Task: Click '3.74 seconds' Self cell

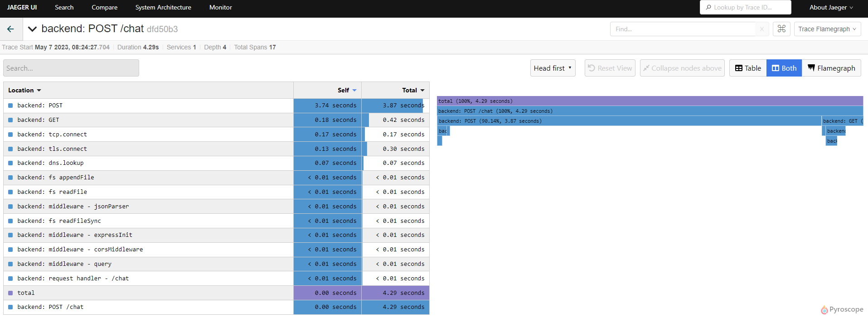Action: [328, 106]
